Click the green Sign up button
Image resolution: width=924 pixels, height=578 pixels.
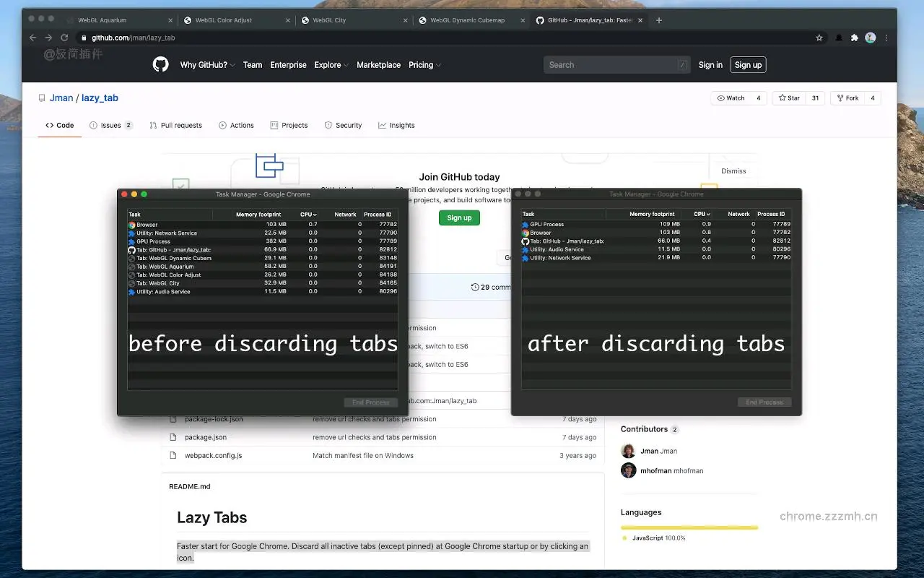click(x=459, y=217)
